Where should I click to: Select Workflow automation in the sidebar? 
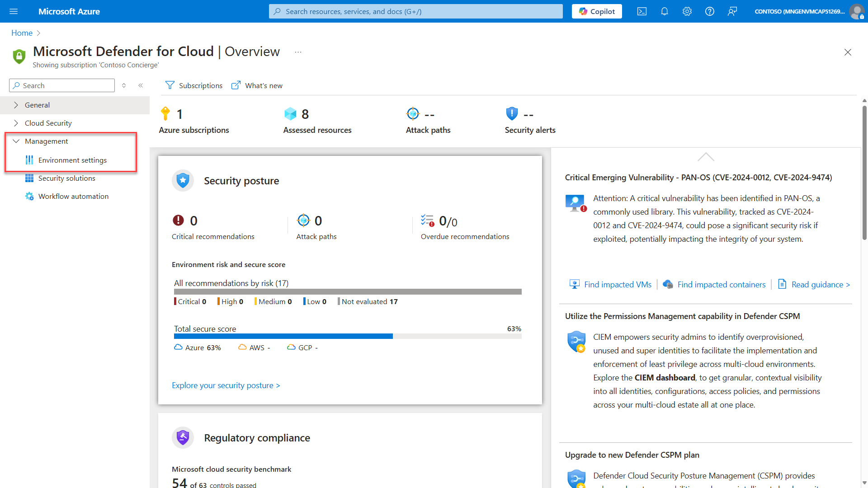[73, 196]
